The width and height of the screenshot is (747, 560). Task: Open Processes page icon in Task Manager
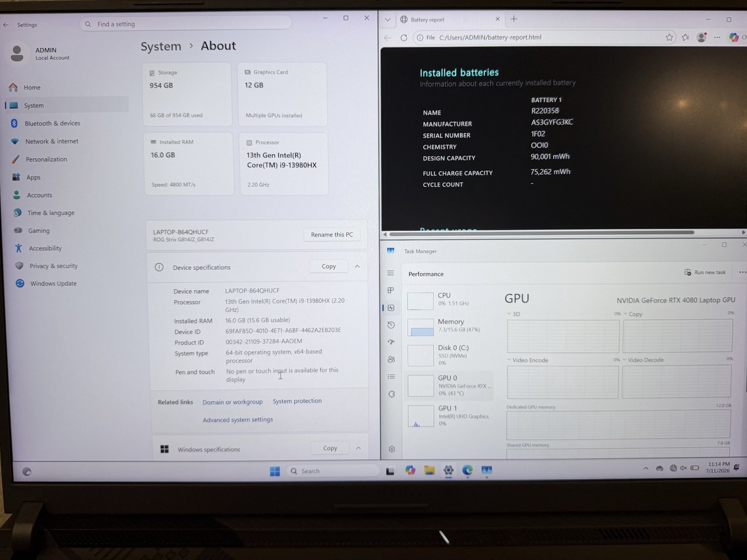coord(391,290)
